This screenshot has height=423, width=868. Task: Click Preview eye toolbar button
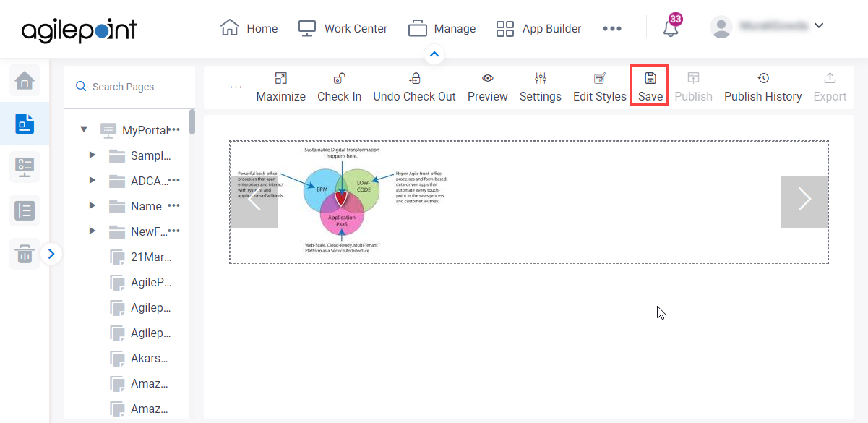pyautogui.click(x=488, y=87)
